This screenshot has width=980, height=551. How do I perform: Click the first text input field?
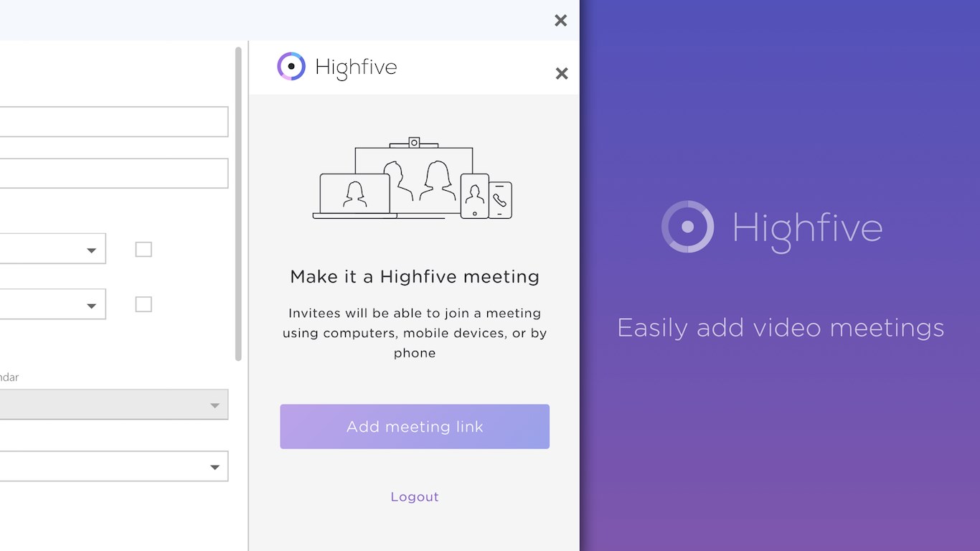(114, 122)
